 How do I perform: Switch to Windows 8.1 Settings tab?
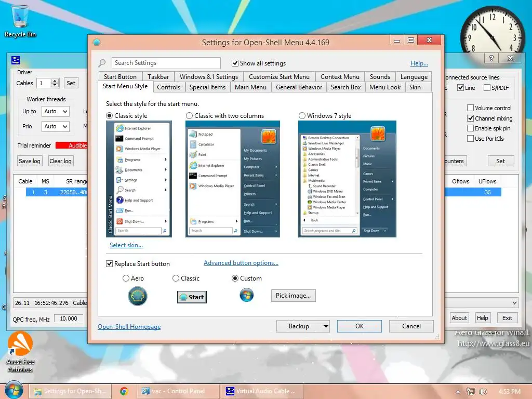point(209,77)
